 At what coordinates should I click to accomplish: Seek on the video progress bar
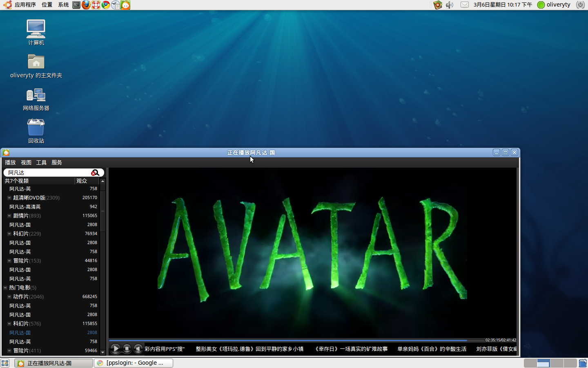[296, 340]
